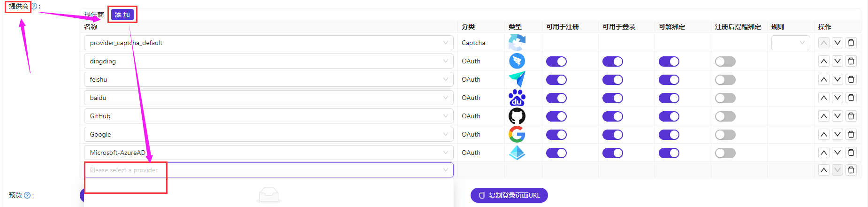
Task: Click the baidu logo icon
Action: [x=517, y=98]
